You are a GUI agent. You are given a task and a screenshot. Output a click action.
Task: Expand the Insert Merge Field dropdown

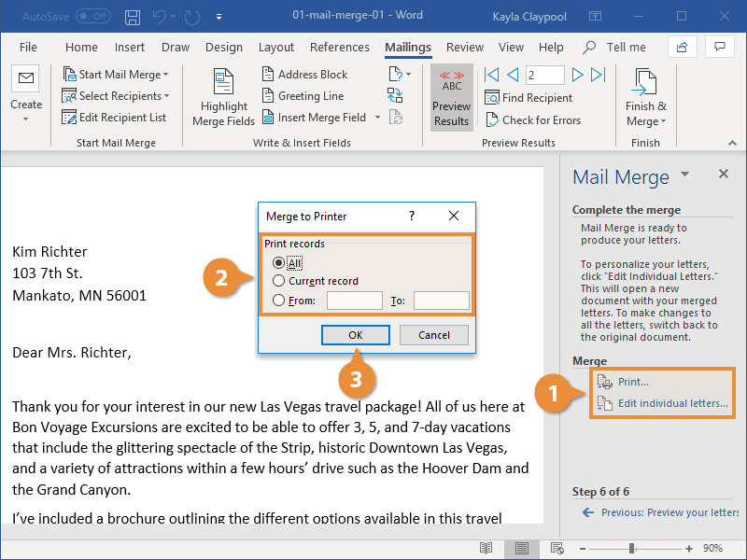click(x=377, y=117)
